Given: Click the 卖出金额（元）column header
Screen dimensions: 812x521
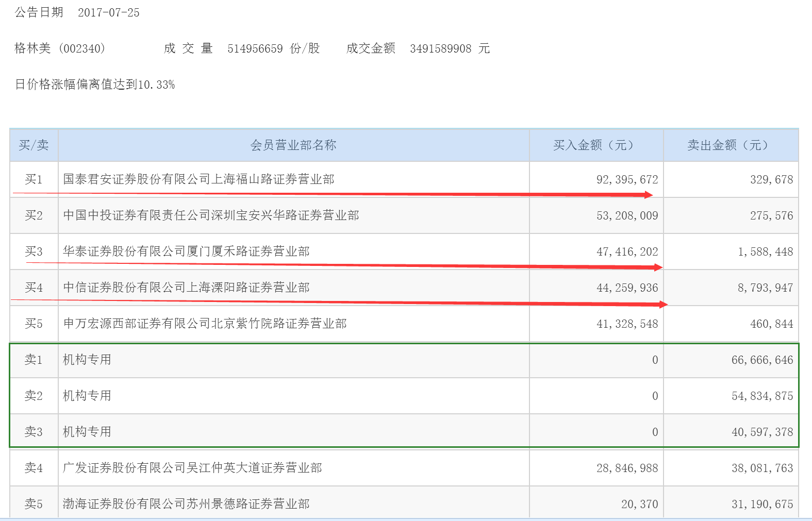Looking at the screenshot, I should pos(731,145).
